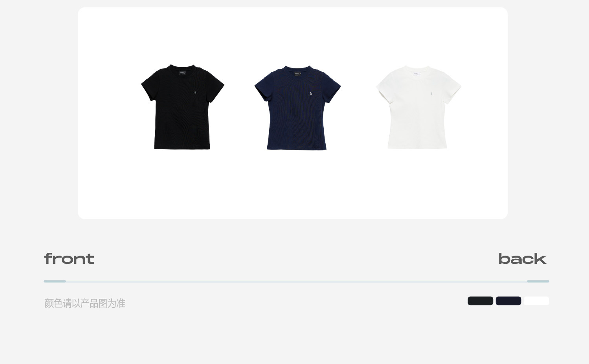This screenshot has height=364, width=589.
Task: Click the middle of the front-back divider track
Action: (x=296, y=282)
